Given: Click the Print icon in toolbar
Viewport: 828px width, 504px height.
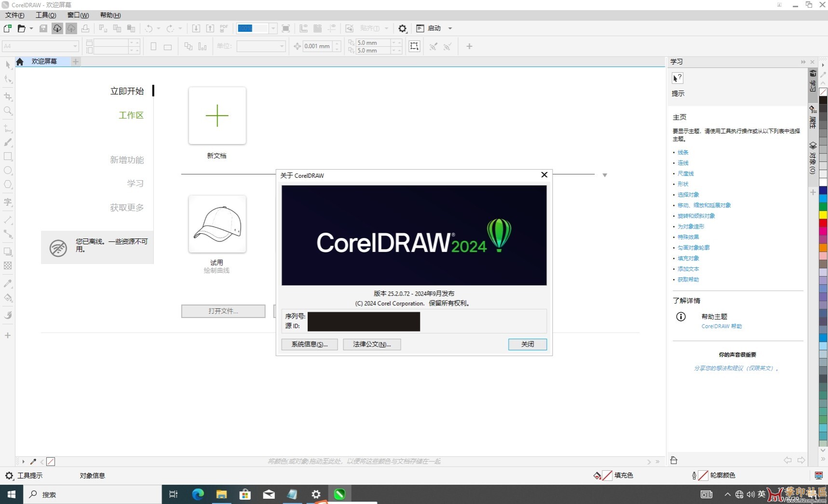Looking at the screenshot, I should coord(85,28).
